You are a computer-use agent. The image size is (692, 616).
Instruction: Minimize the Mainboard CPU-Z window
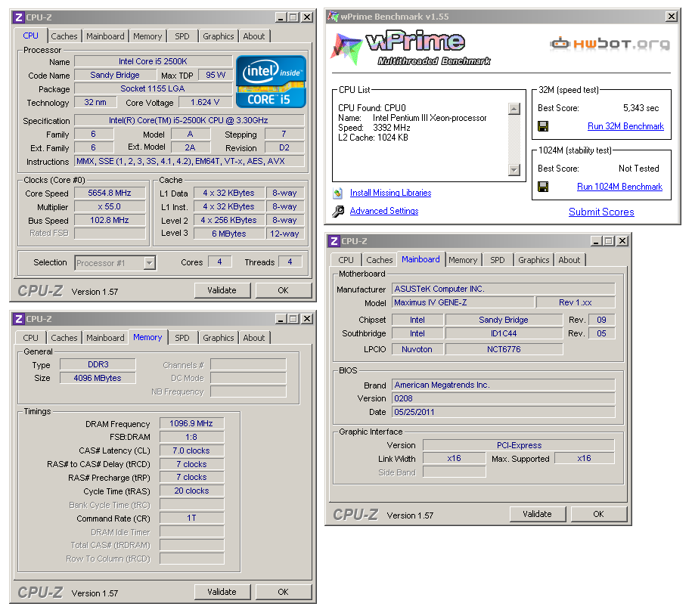click(x=597, y=241)
